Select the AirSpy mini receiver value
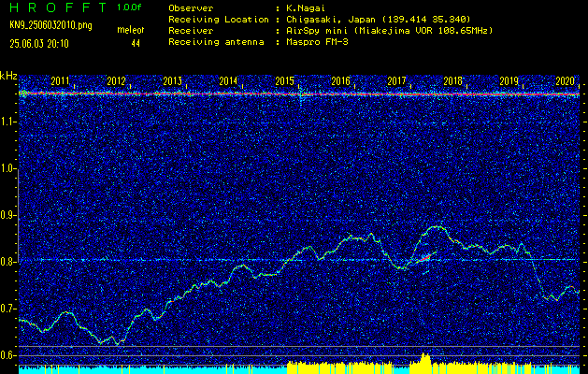Image resolution: width=588 pixels, height=374 pixels. pyautogui.click(x=389, y=31)
